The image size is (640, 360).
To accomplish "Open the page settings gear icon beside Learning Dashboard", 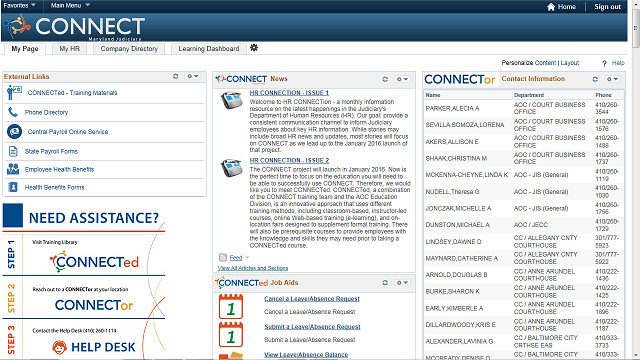I will [254, 48].
